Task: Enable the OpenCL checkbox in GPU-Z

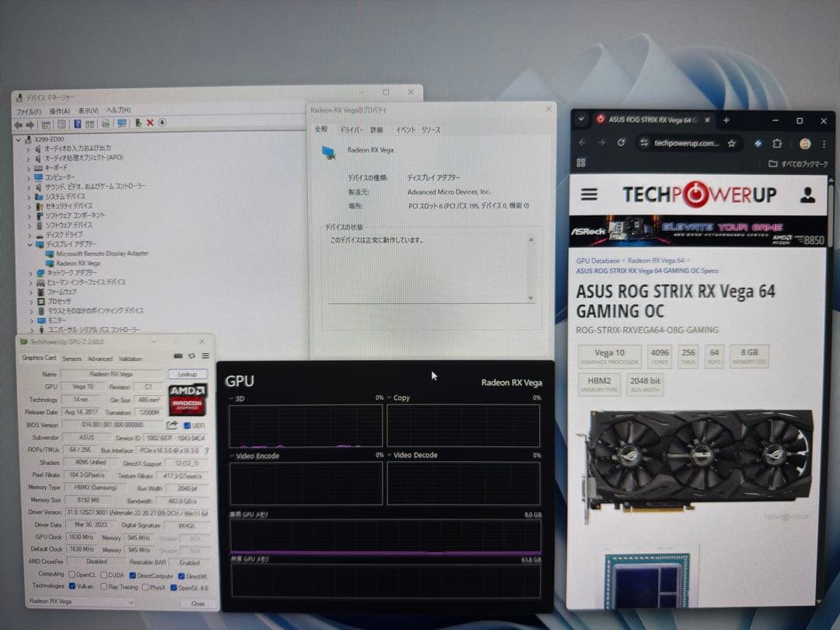Action: pyautogui.click(x=72, y=574)
